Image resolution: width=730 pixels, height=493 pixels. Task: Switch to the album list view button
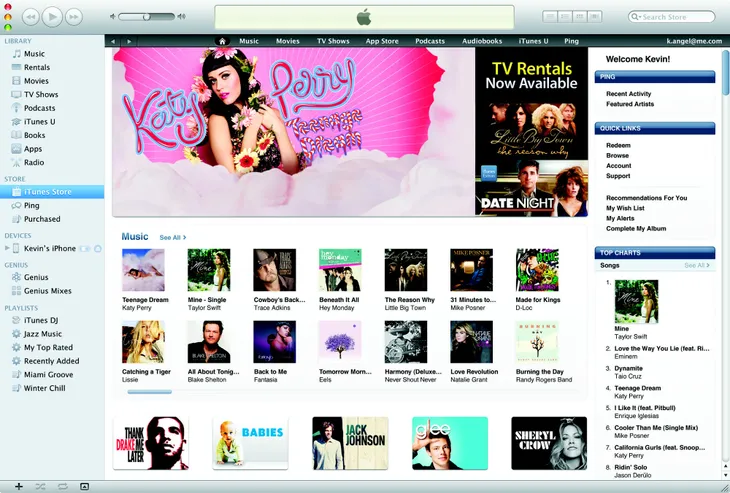pos(565,17)
